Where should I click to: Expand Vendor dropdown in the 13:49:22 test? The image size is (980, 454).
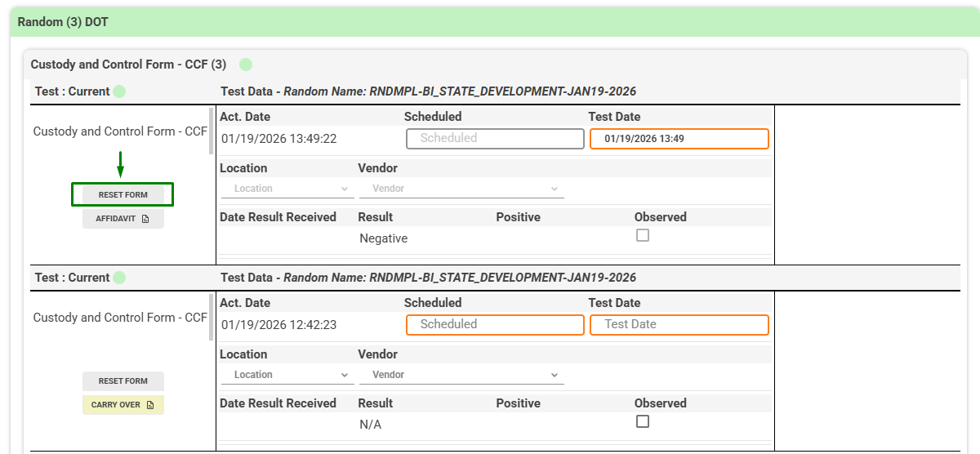click(x=461, y=189)
